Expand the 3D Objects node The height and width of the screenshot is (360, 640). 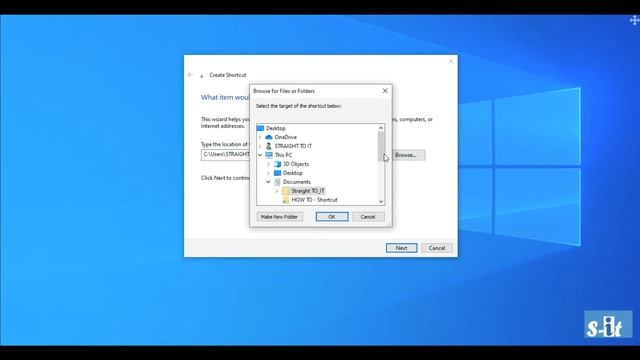pos(269,164)
